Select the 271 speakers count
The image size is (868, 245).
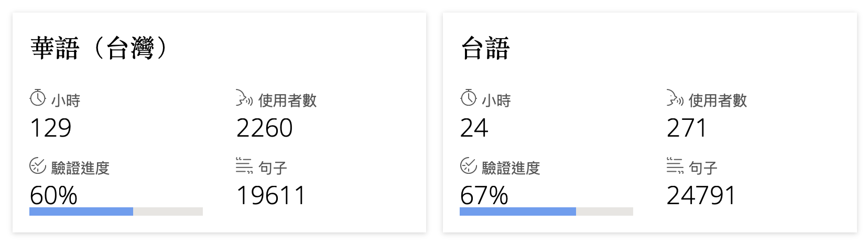pyautogui.click(x=687, y=128)
